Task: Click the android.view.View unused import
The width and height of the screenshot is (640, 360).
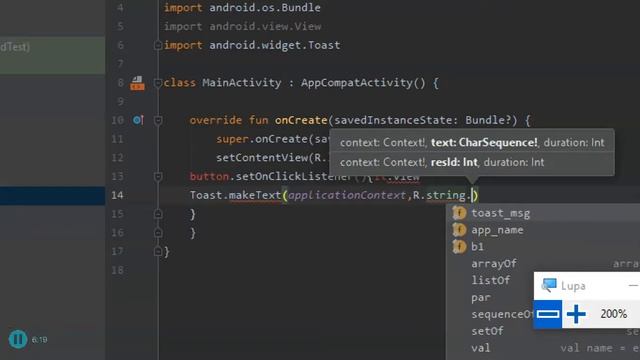Action: (265, 27)
